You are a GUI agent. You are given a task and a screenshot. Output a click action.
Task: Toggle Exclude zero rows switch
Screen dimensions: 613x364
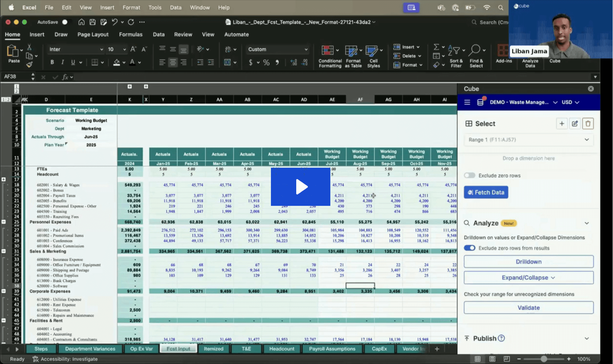(x=470, y=175)
